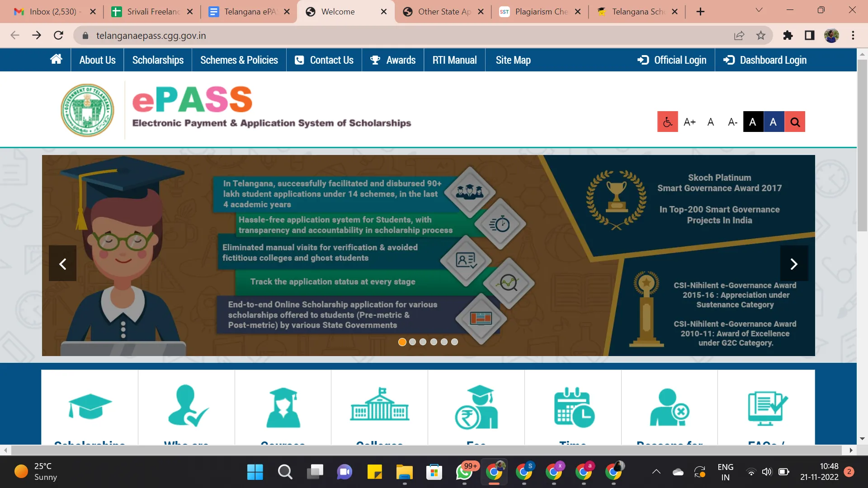
Task: Open the Scholarships menu
Action: [158, 60]
